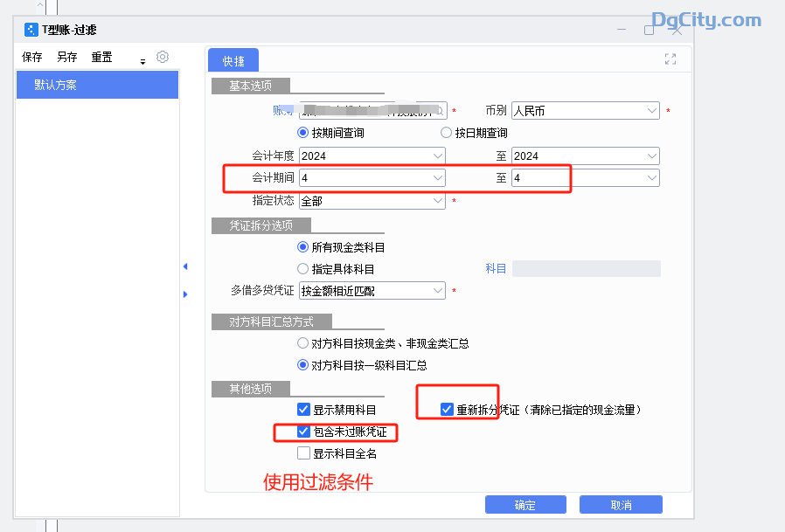This screenshot has height=532, width=785.
Task: Click the T型账 app icon in title bar
Action: tap(31, 30)
